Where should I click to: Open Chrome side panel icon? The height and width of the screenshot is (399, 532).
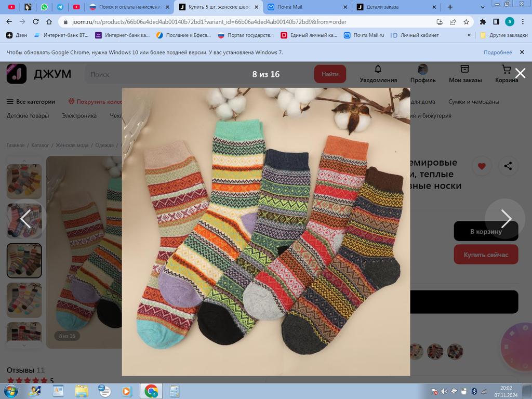pos(496,22)
